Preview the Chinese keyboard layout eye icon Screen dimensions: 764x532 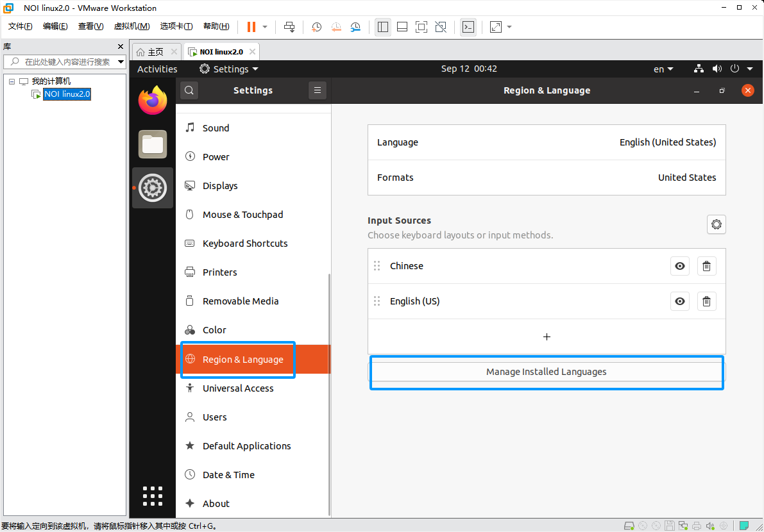[680, 266]
